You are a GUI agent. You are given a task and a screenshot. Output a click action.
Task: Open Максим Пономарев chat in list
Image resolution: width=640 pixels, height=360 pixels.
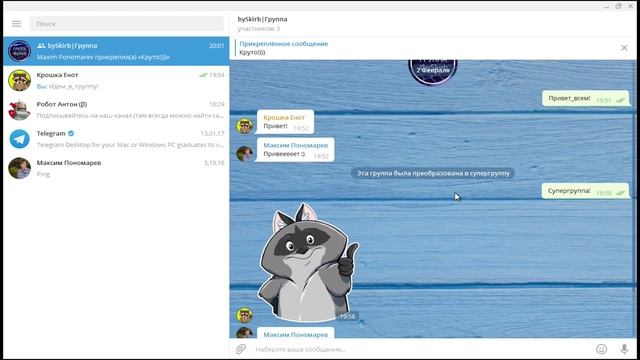116,168
